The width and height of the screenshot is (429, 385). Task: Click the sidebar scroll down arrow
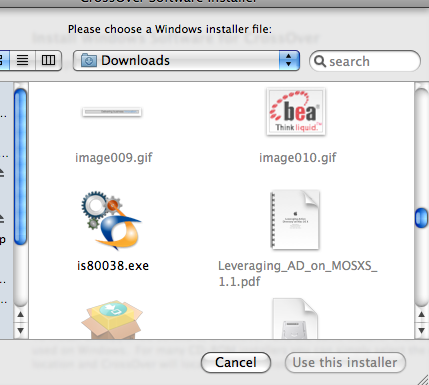pos(21,331)
